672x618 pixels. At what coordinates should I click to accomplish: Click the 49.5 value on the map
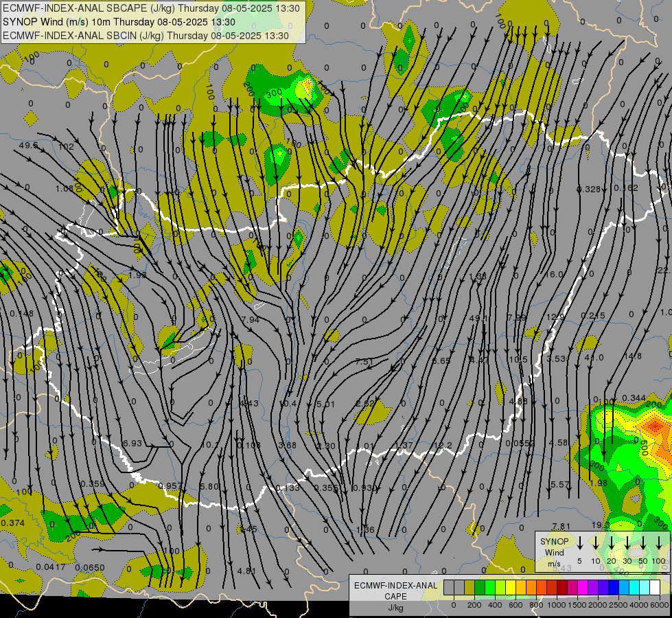28,146
